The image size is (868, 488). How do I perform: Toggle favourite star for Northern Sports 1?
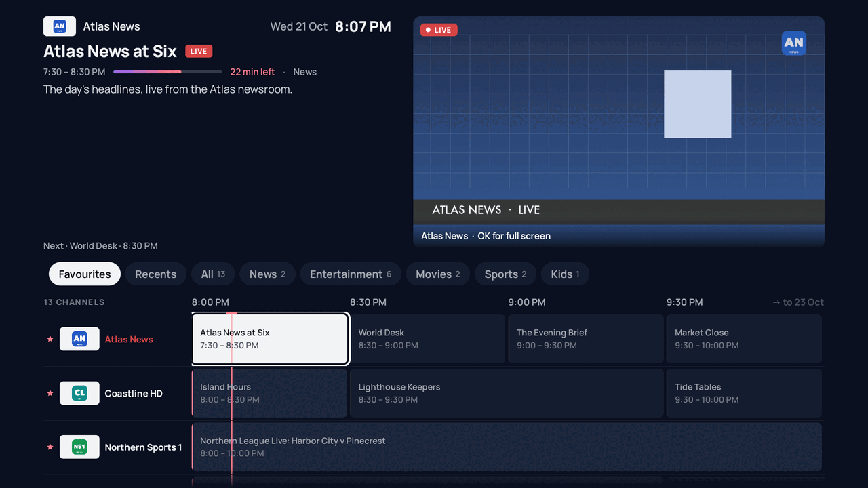pyautogui.click(x=50, y=447)
